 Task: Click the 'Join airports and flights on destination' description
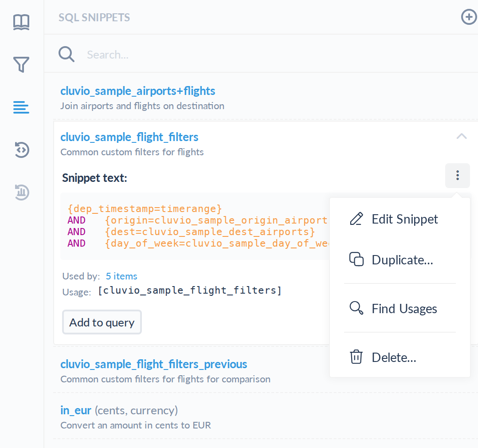click(x=142, y=106)
